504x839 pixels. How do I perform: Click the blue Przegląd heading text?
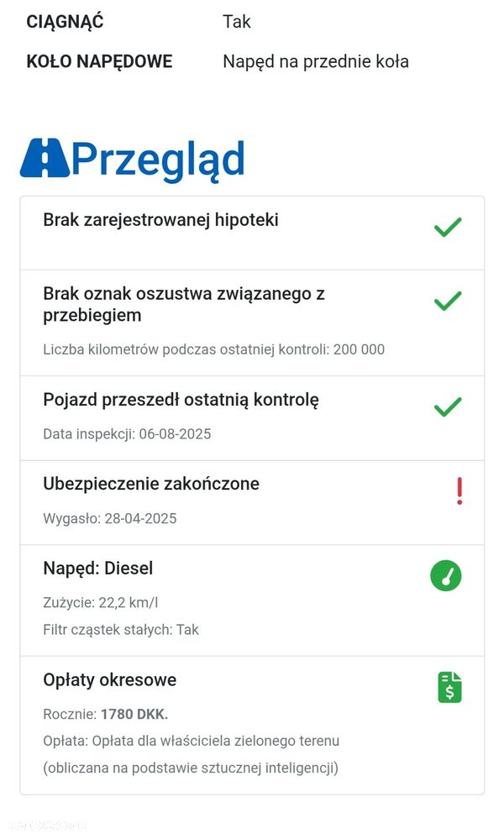[x=158, y=159]
